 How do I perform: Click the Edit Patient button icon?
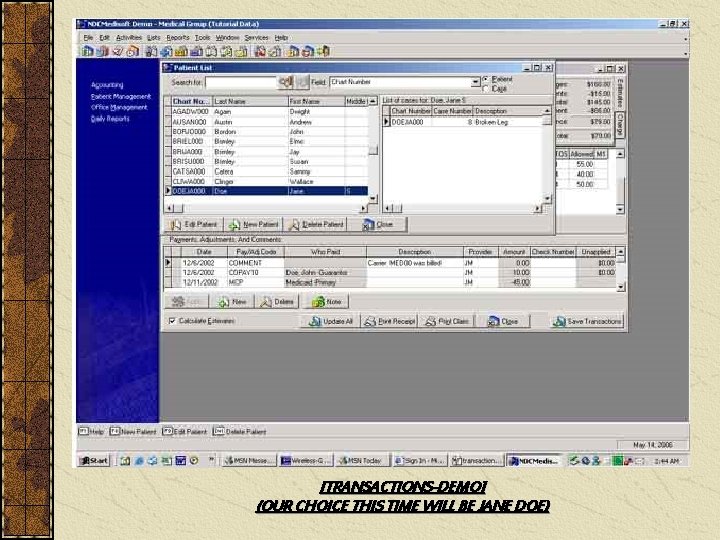pos(175,225)
